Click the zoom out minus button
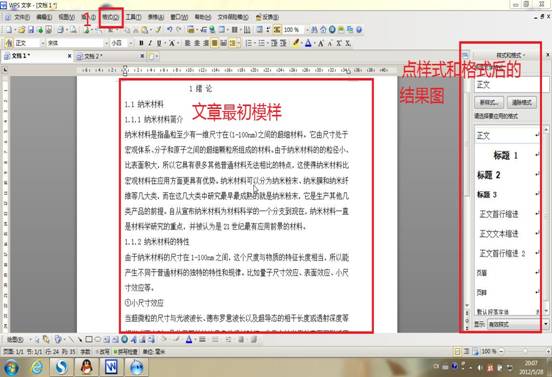Viewport: 552px width, 377px height. point(501,351)
